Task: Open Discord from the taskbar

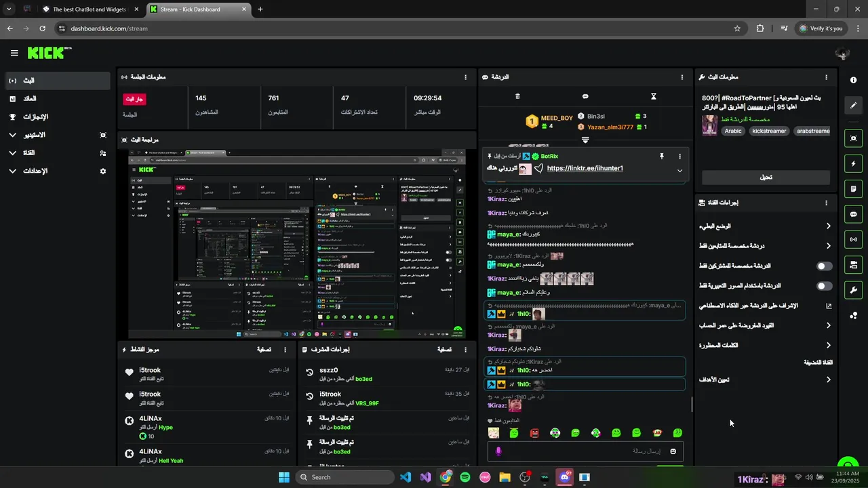Action: tap(565, 477)
